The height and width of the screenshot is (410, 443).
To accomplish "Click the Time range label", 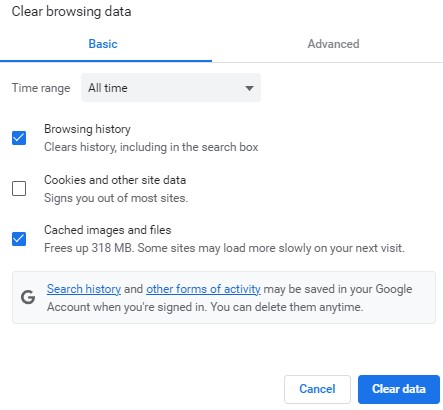I will coord(41,88).
